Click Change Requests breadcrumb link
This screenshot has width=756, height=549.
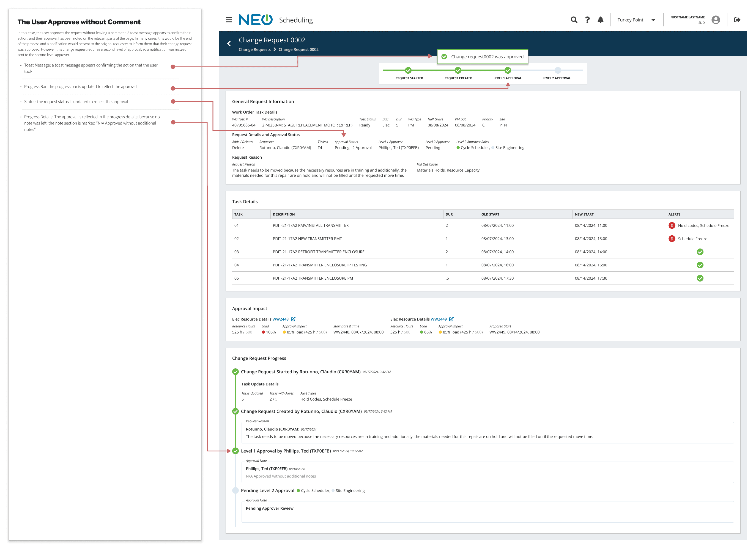pos(254,50)
